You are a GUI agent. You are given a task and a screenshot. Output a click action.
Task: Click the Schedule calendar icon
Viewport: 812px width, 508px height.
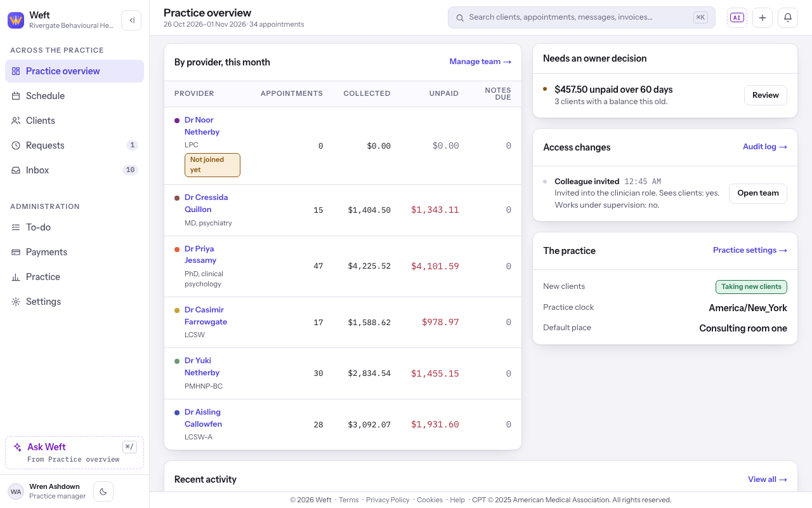coord(16,96)
